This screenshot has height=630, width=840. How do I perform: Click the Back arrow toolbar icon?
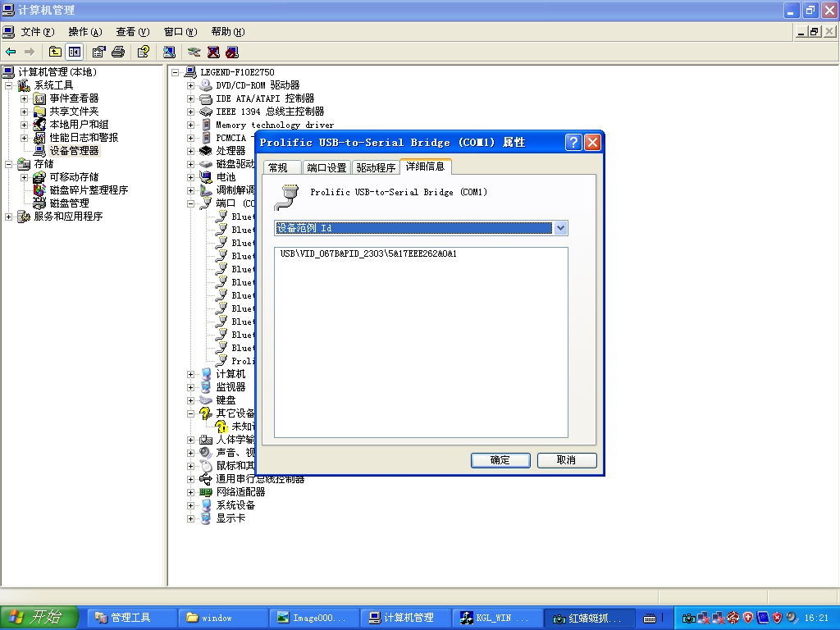pos(11,52)
